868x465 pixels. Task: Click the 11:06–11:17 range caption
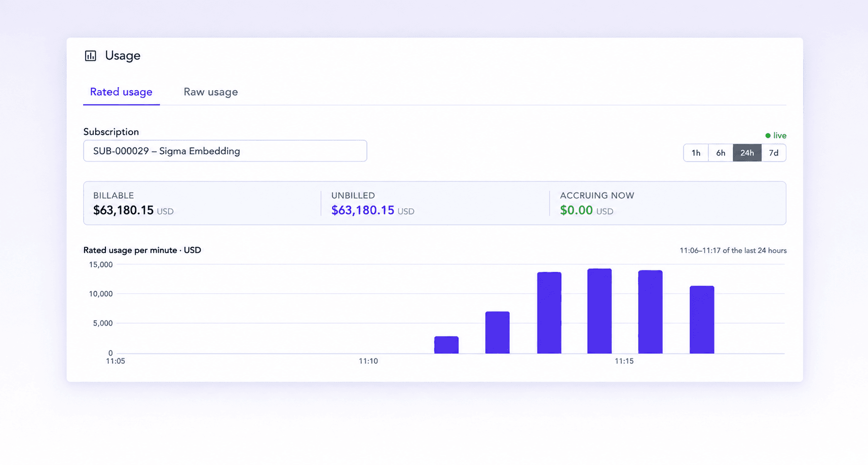coord(733,251)
